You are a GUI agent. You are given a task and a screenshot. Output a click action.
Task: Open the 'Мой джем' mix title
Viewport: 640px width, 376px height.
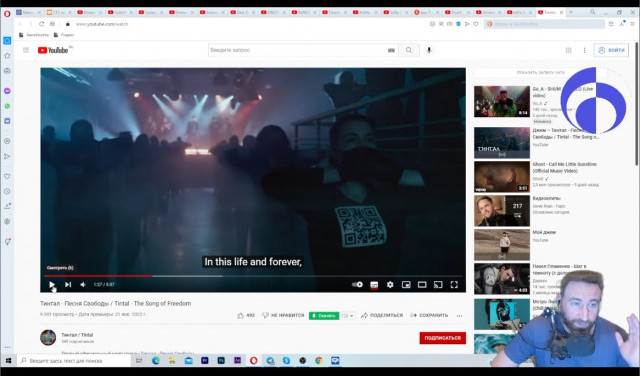(544, 232)
